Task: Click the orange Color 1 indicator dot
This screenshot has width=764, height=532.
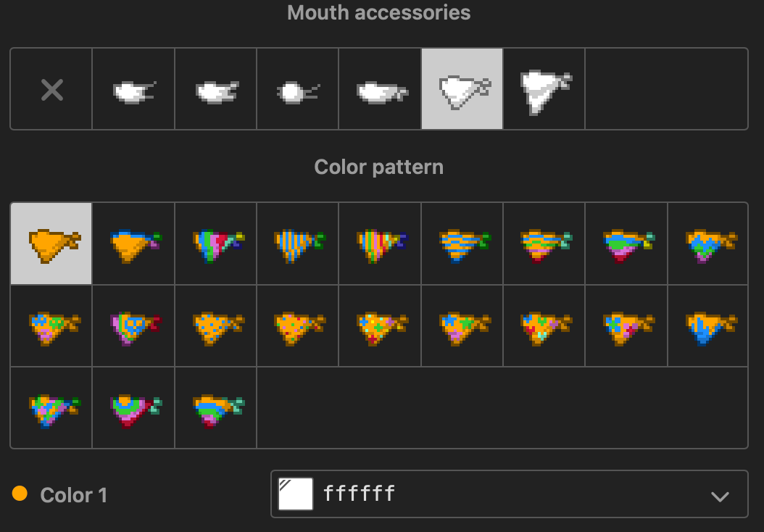Action: (20, 494)
